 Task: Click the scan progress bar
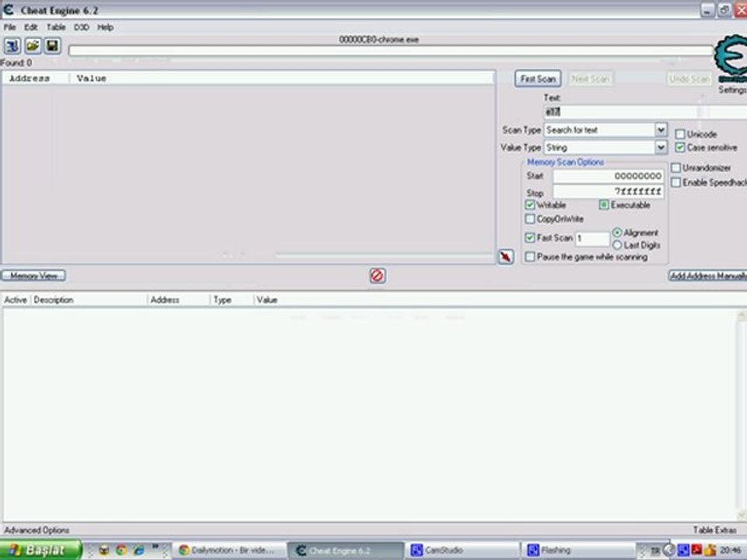point(391,51)
